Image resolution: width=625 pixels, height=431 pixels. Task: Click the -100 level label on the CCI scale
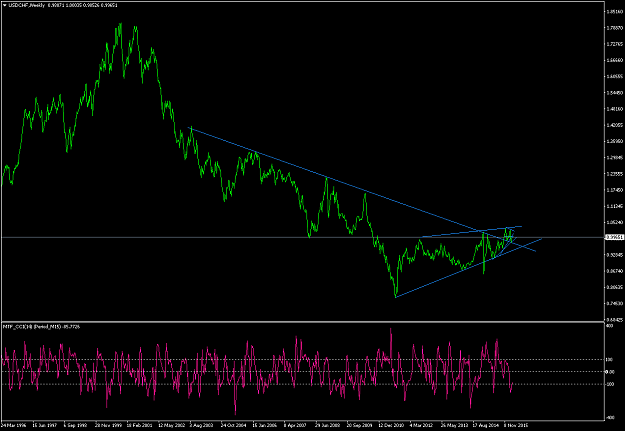click(x=610, y=384)
